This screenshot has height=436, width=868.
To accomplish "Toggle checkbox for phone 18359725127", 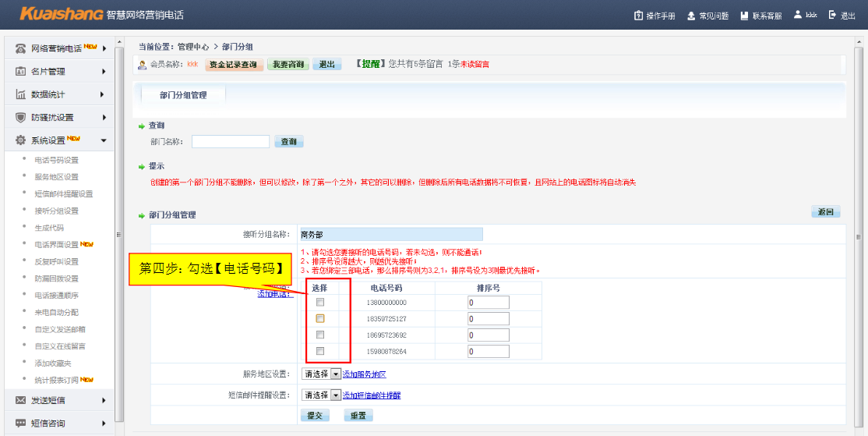I will pos(320,319).
